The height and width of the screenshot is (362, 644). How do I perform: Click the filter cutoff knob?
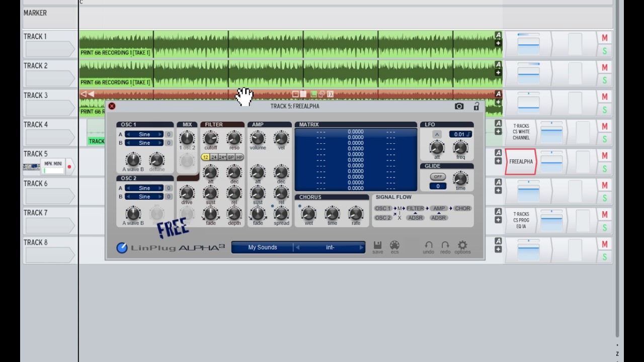(x=210, y=138)
